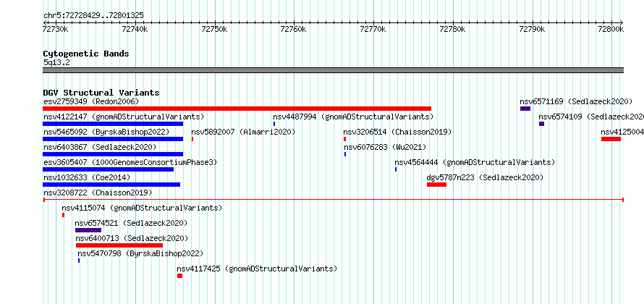Select the nsv5470798 tiny blue marker

pos(79,261)
